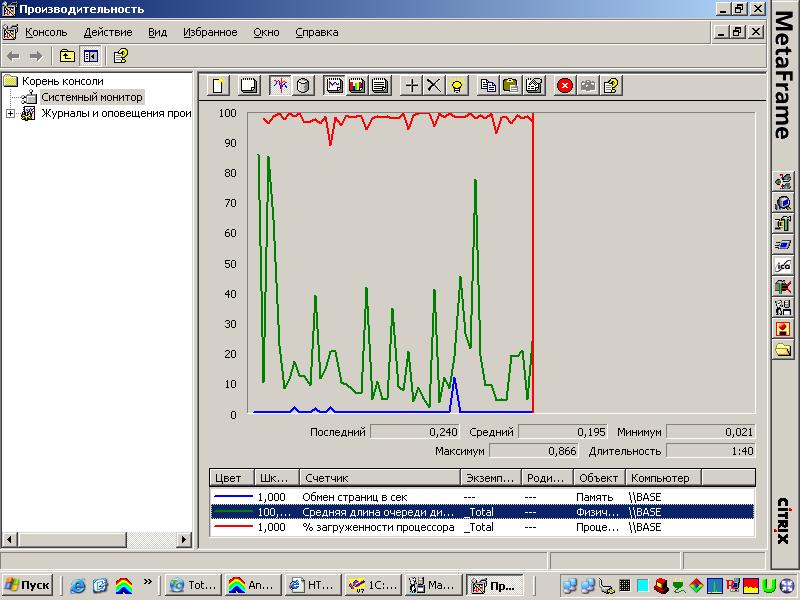
Task: Select the View Log Data cylinder icon
Action: (x=304, y=86)
